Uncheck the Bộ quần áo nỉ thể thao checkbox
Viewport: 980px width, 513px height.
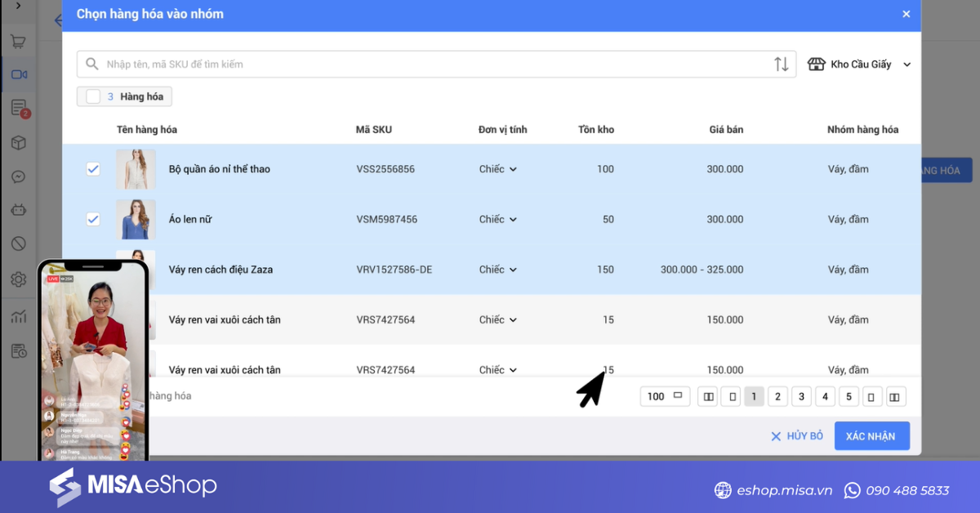coord(93,169)
